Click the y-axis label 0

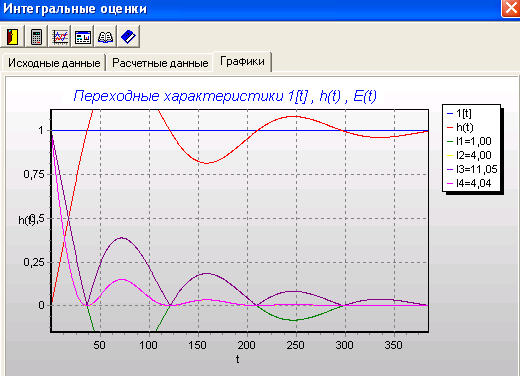41,305
